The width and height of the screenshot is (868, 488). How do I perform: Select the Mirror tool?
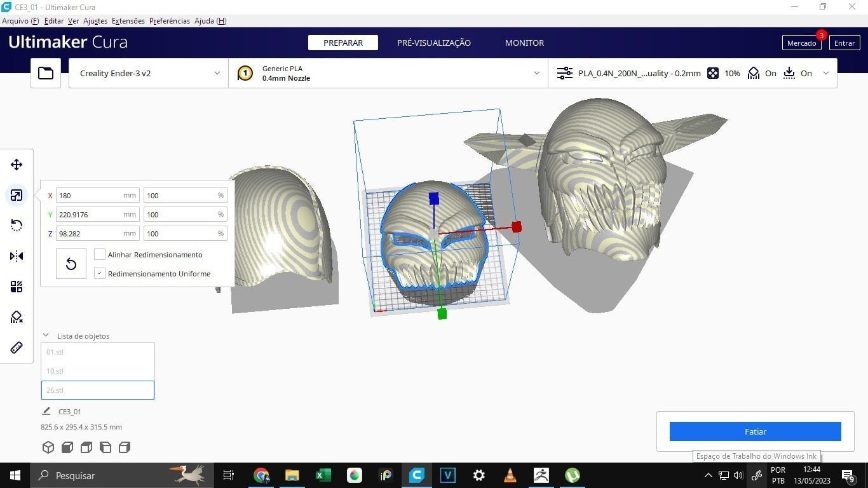click(17, 256)
